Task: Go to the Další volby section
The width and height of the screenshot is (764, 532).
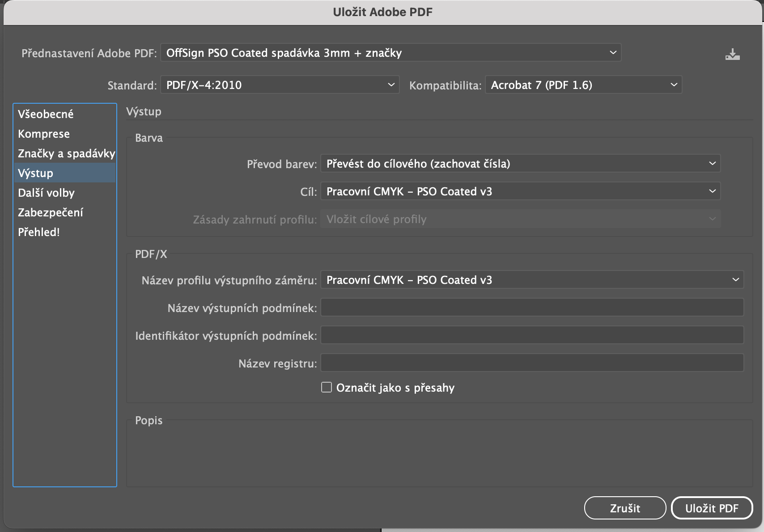Action: pyautogui.click(x=65, y=193)
